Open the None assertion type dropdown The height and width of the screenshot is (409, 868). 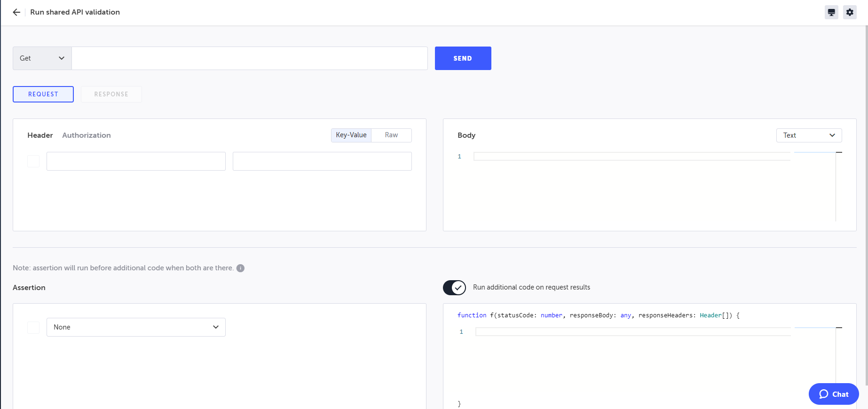pyautogui.click(x=136, y=327)
